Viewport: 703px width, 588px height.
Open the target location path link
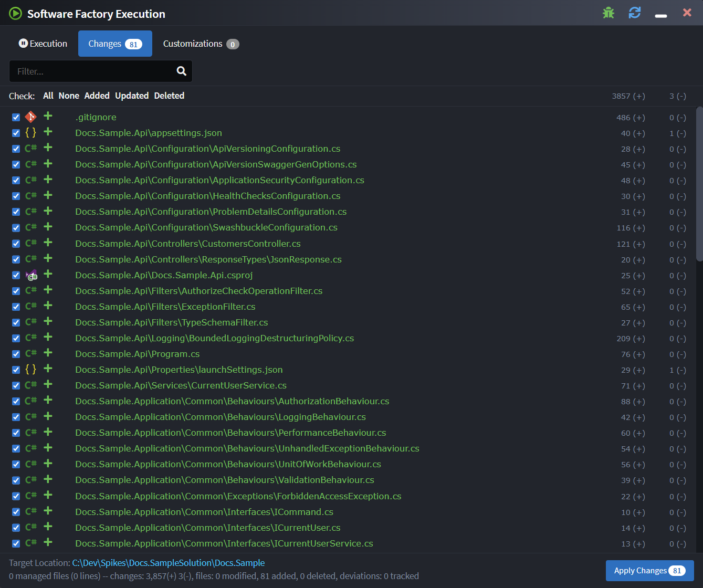point(168,563)
